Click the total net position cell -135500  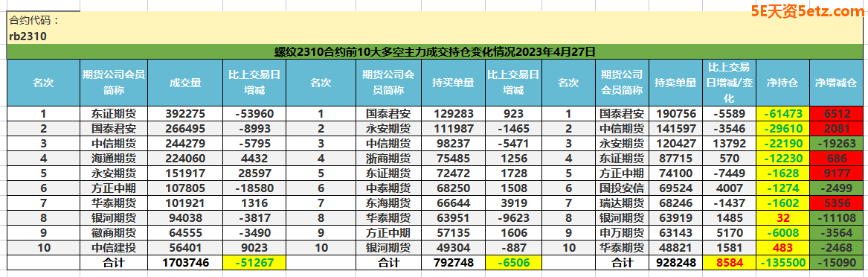point(782,263)
